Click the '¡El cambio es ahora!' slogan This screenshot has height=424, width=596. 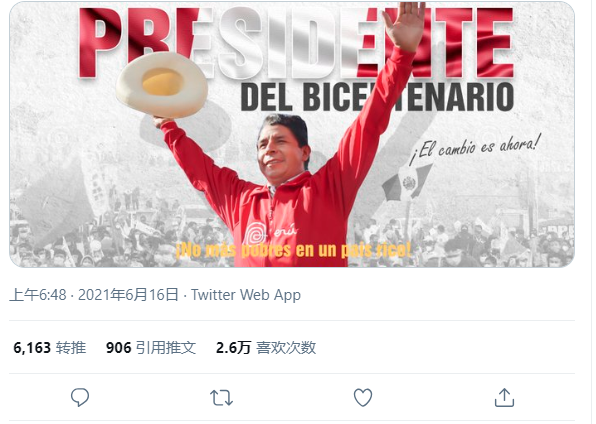(474, 148)
